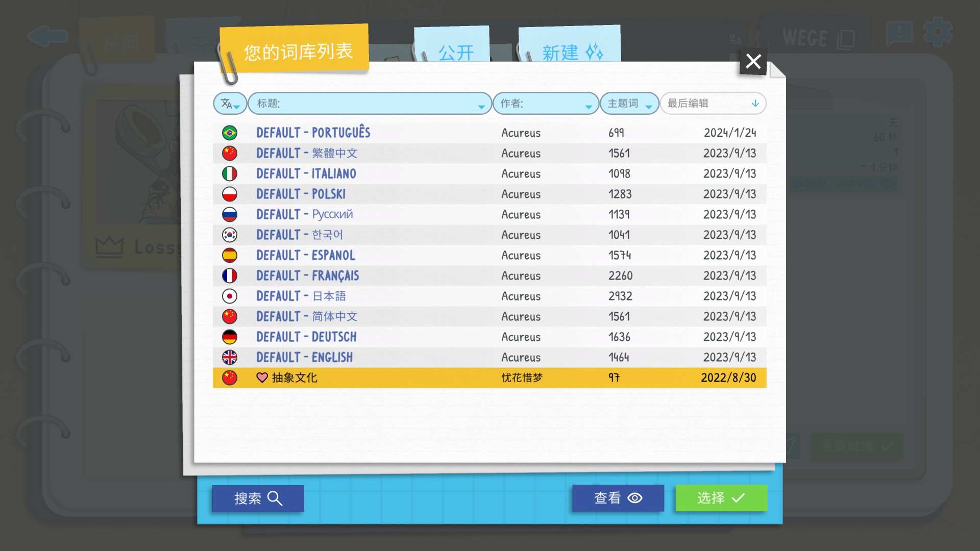Screen dimensions: 980x551
Task: Toggle the heart favorite on 抽象文化
Action: point(262,378)
